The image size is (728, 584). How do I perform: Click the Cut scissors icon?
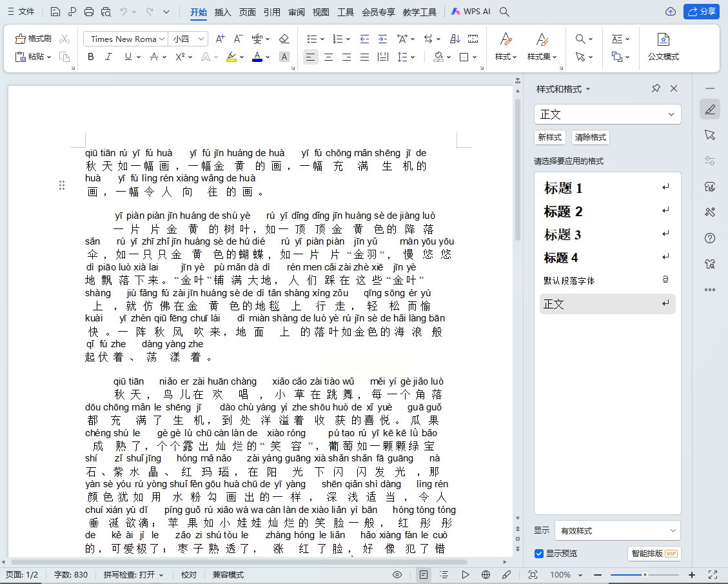64,39
